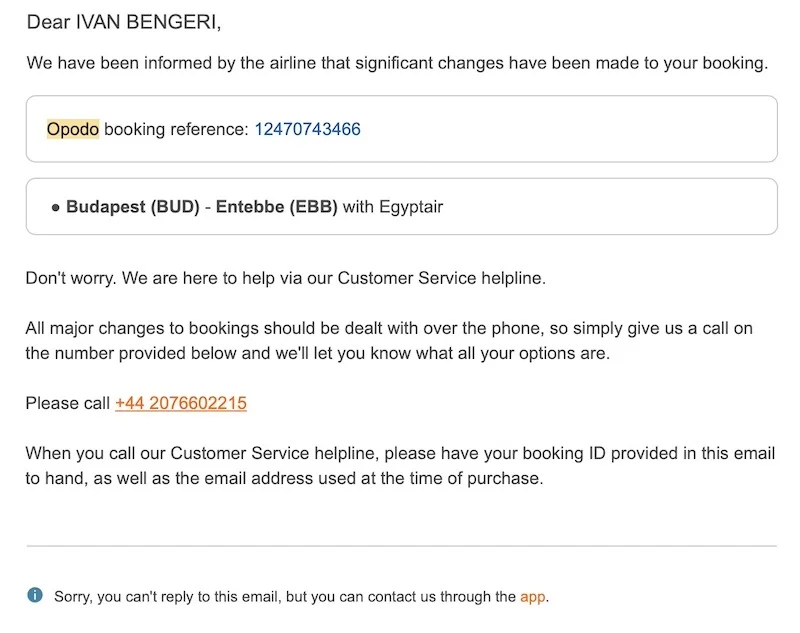Click the word "Customer Service helpline" in Don't worry line
This screenshot has height=633, width=800.
441,278
